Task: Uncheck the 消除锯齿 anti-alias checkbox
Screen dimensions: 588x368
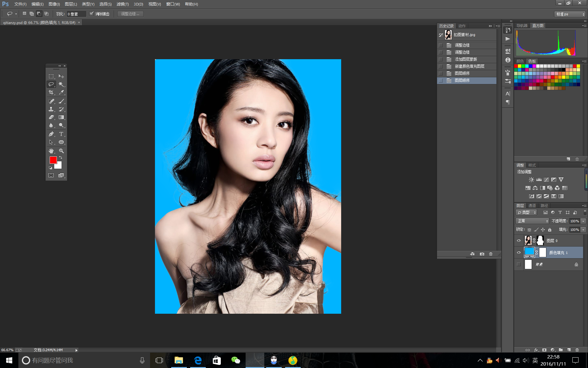Action: (x=91, y=14)
